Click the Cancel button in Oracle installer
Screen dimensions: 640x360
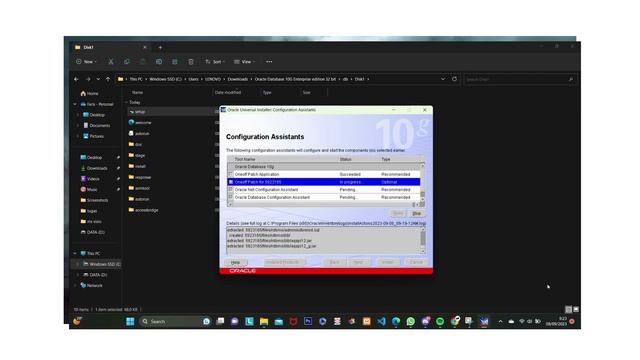[416, 262]
